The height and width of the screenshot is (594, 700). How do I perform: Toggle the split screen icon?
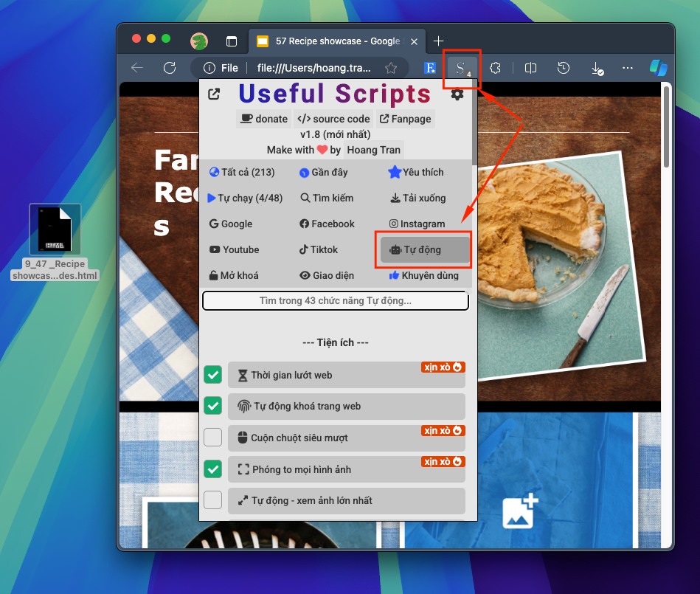click(x=530, y=68)
